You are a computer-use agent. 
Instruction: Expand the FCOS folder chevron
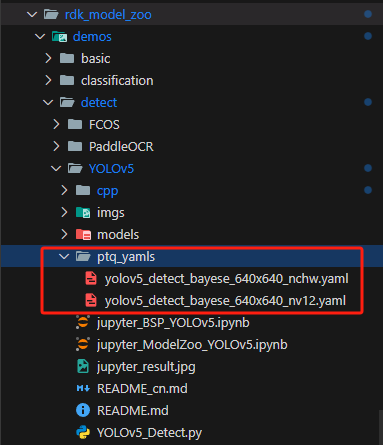pyautogui.click(x=56, y=124)
